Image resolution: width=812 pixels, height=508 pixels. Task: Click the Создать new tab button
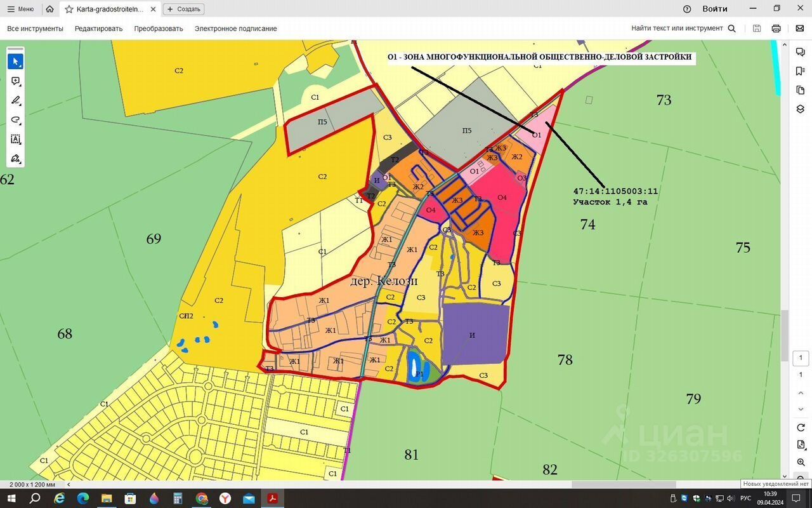point(183,9)
